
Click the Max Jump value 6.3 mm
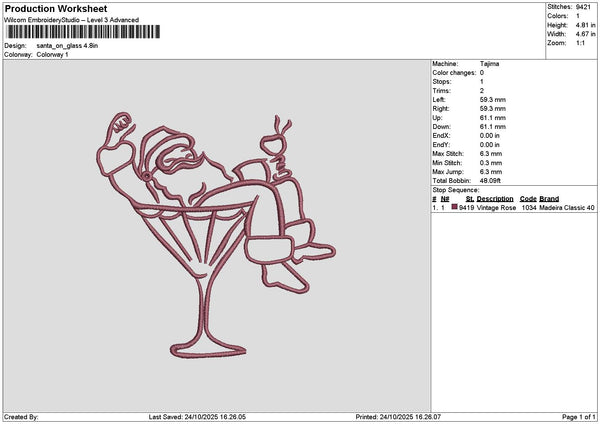pyautogui.click(x=491, y=172)
